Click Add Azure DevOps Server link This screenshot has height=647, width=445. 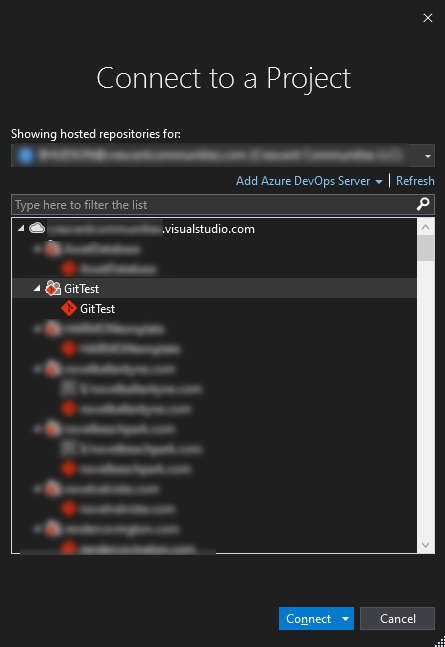pos(303,181)
